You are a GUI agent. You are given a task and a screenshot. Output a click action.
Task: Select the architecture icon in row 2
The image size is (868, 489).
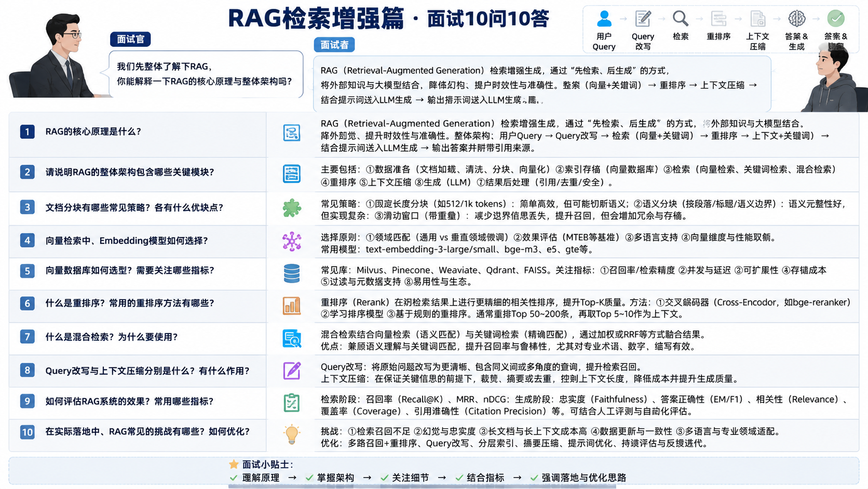(292, 174)
